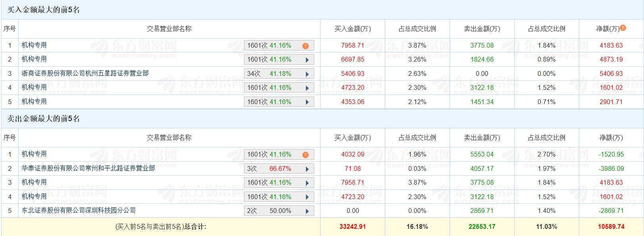This screenshot has width=644, height=236.
Task: Click the 2次 50.00% stats box
Action: point(274,211)
